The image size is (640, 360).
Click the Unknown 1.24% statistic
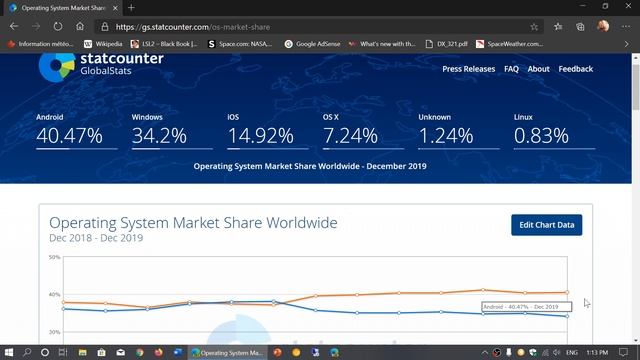tap(459, 131)
